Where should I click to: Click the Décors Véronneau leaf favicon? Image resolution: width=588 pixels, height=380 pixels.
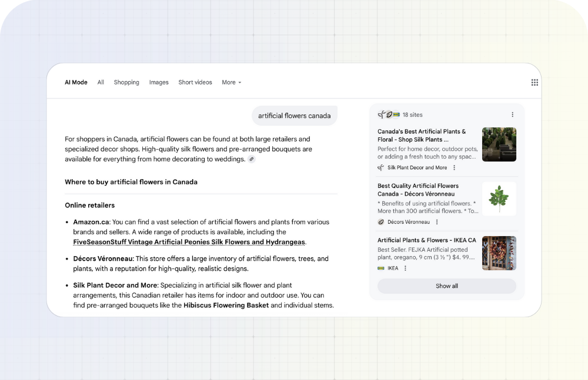[381, 222]
